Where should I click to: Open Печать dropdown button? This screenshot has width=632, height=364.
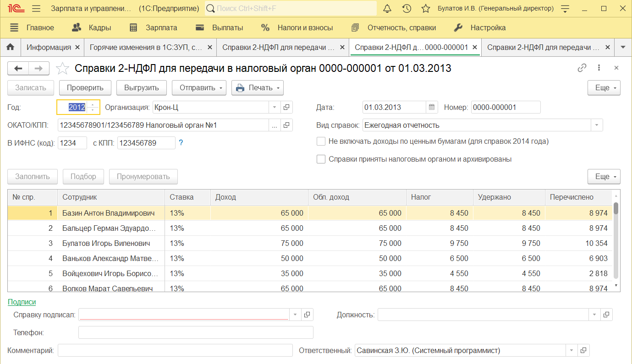(x=257, y=87)
